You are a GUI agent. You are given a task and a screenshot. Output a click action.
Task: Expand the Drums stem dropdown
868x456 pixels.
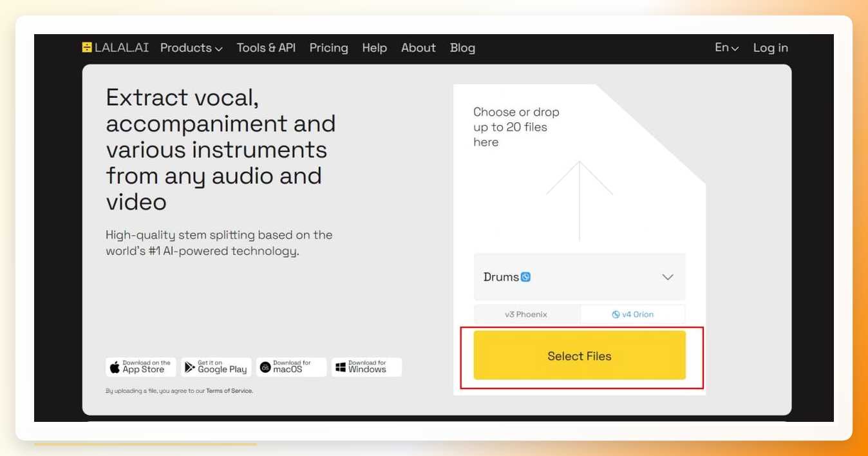pos(580,277)
